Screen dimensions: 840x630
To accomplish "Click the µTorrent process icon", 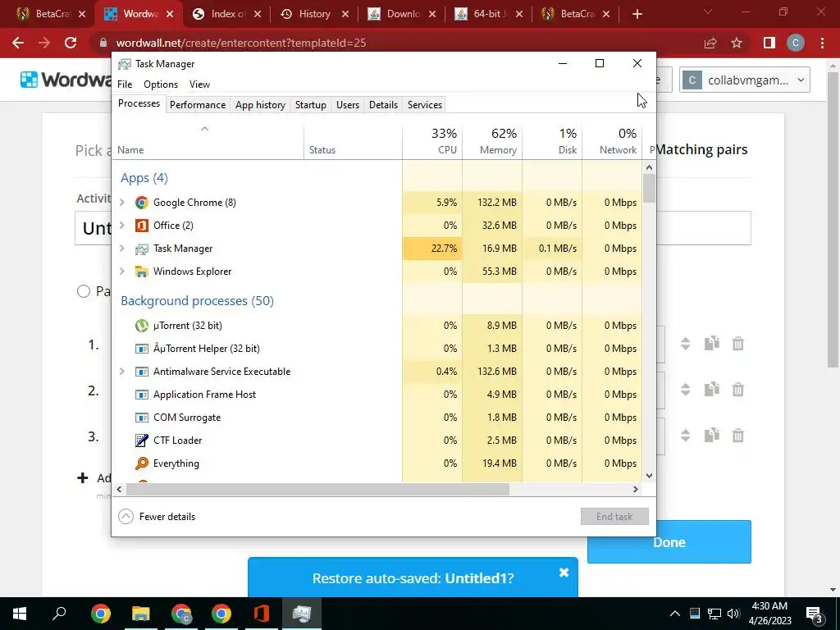I will [x=141, y=326].
